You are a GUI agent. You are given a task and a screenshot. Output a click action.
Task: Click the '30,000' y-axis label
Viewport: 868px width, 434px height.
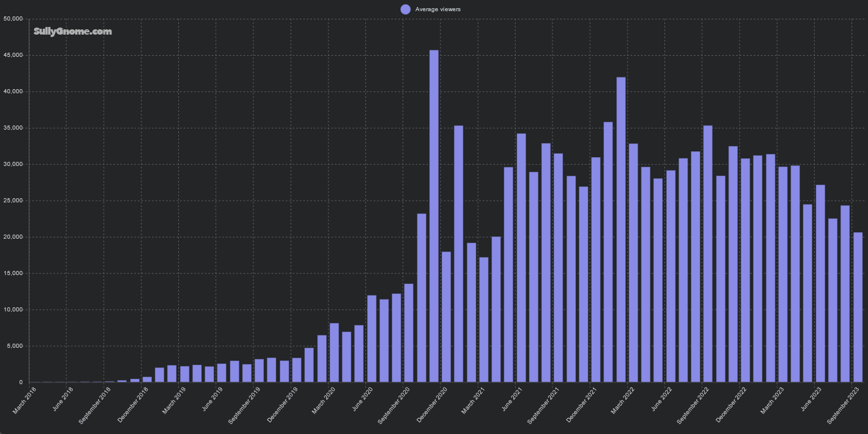[12, 164]
